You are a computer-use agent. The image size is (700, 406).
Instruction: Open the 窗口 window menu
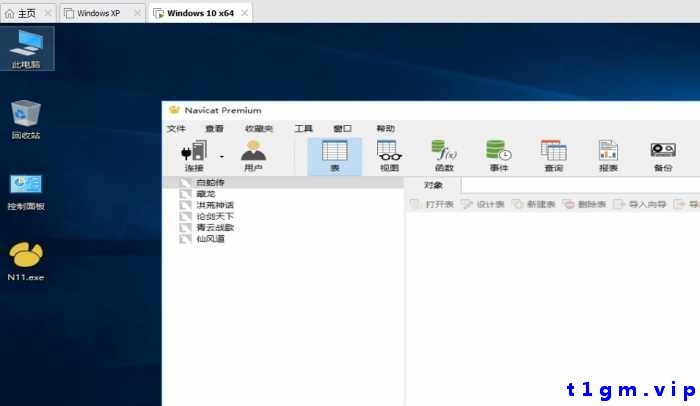click(x=342, y=129)
